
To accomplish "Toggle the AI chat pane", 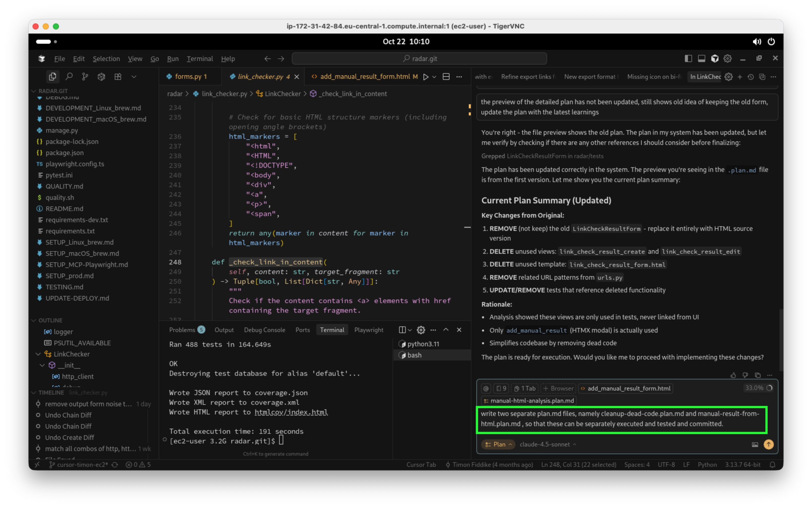I will 715,58.
